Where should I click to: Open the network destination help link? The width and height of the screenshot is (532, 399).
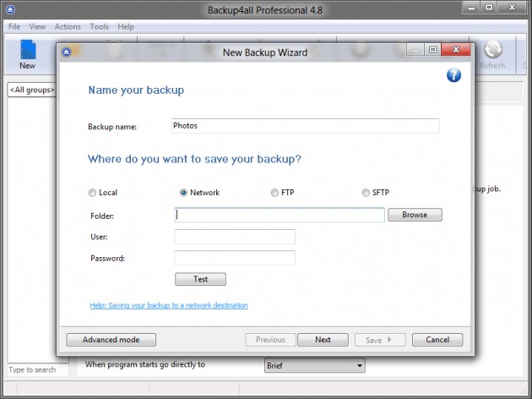coord(169,305)
